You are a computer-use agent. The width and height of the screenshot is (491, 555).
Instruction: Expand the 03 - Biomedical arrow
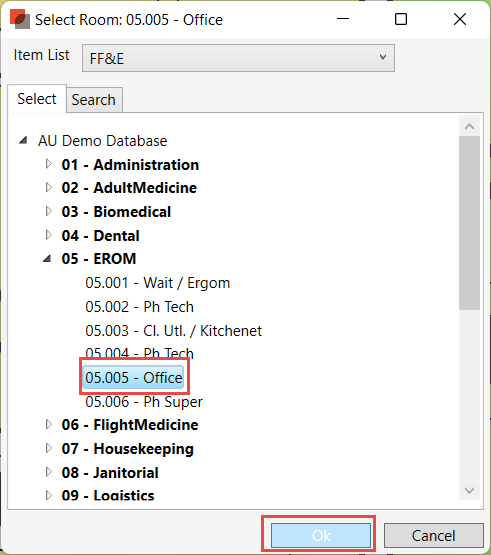point(49,212)
